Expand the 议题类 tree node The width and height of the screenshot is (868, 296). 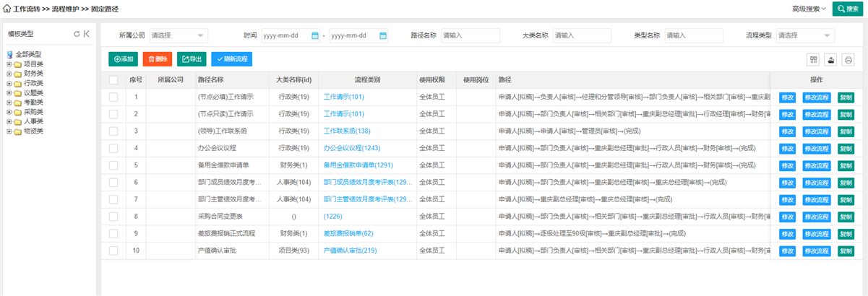[9, 92]
